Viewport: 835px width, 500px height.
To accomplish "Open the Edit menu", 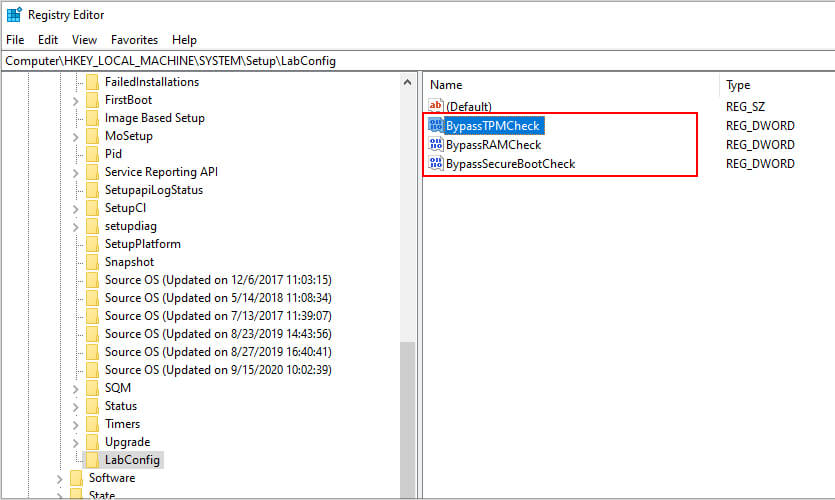I will tap(47, 40).
